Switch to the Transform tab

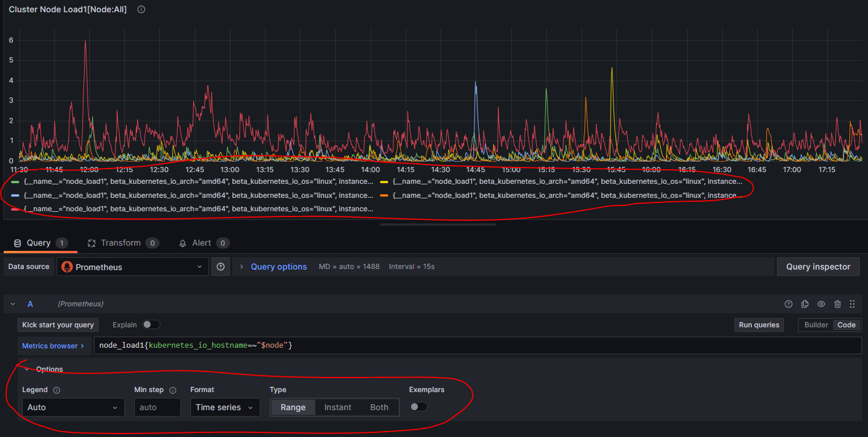(120, 243)
